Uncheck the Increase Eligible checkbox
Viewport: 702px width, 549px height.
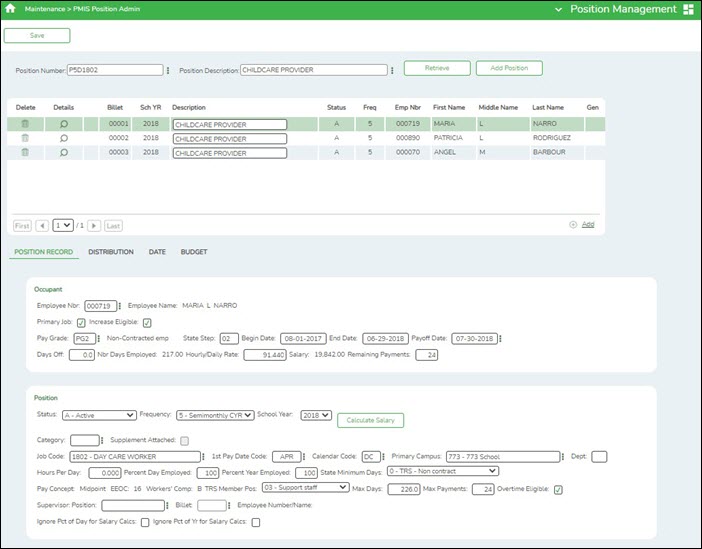(147, 322)
